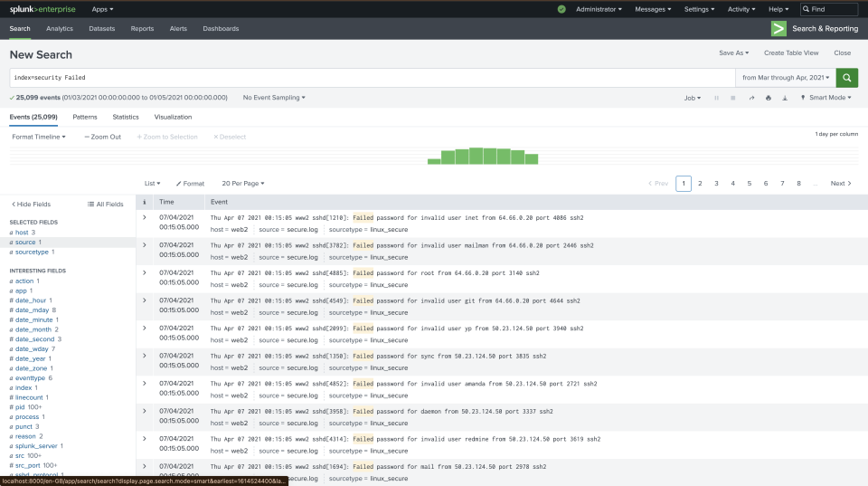Open the No Event Sampling dropdown
This screenshot has height=486, width=868.
pyautogui.click(x=274, y=98)
